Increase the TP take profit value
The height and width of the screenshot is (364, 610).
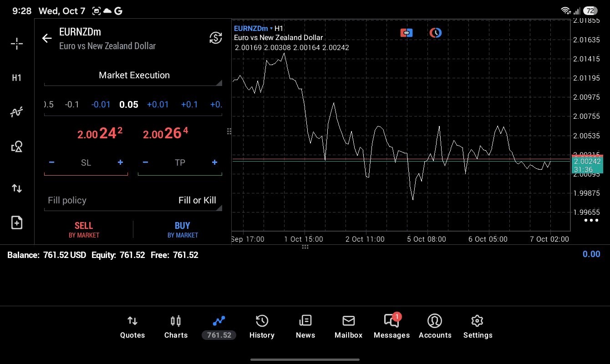tap(214, 162)
